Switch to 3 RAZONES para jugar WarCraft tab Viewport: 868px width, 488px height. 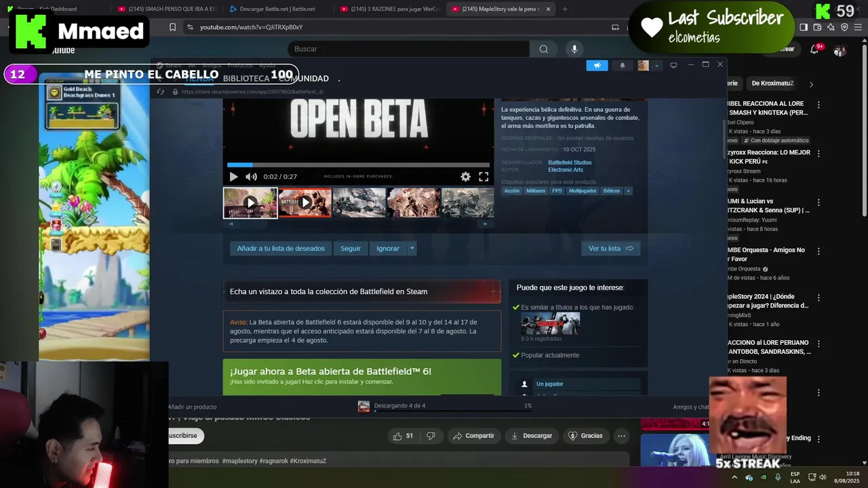coord(390,9)
